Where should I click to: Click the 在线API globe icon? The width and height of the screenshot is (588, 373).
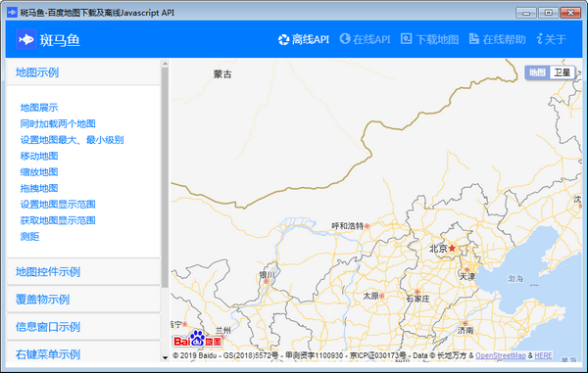pyautogui.click(x=345, y=38)
